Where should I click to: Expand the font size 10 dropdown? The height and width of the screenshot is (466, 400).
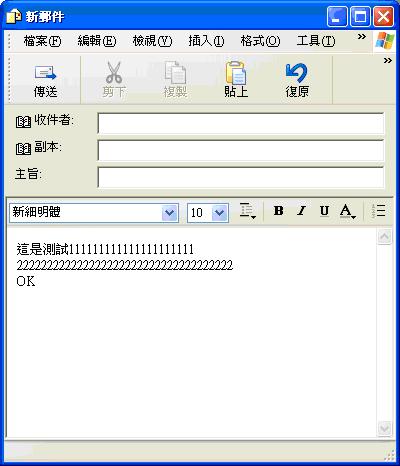point(220,213)
